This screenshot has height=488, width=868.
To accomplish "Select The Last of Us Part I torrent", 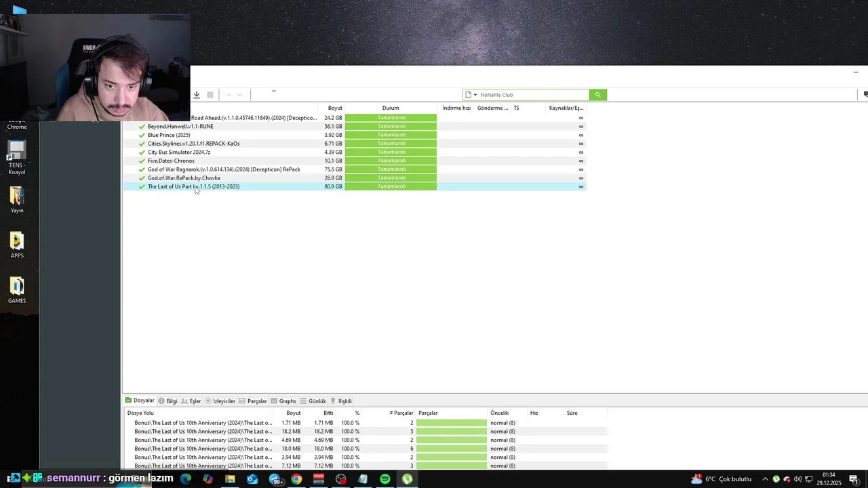I will pos(193,186).
